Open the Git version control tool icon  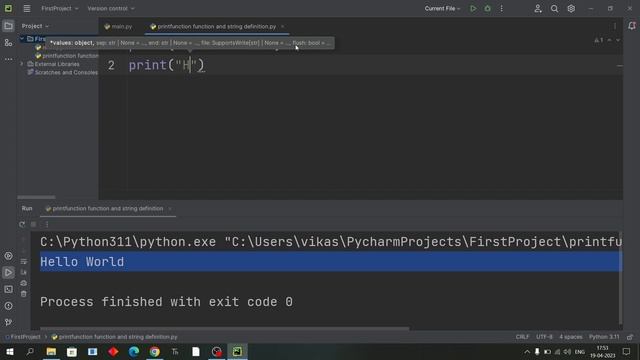point(8,322)
